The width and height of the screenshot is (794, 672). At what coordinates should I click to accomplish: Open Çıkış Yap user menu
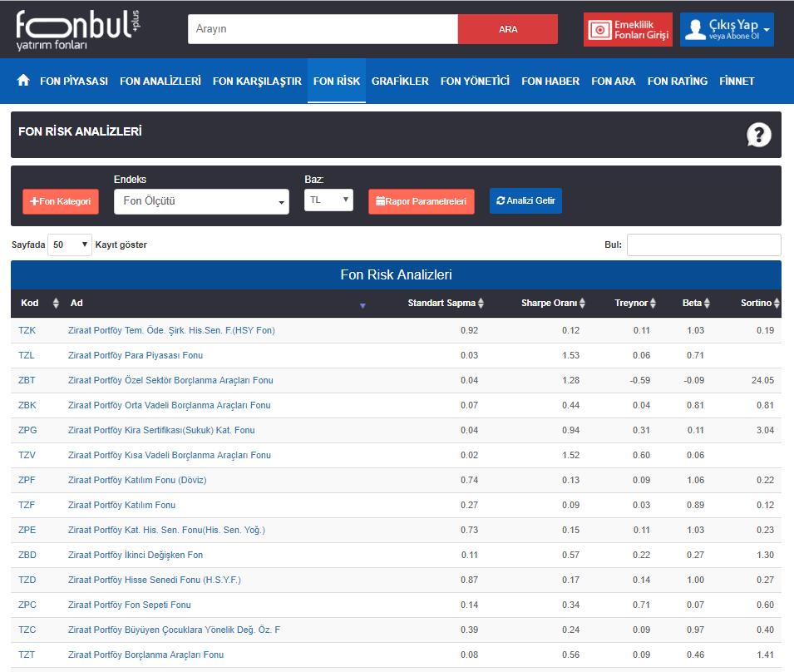(x=727, y=30)
